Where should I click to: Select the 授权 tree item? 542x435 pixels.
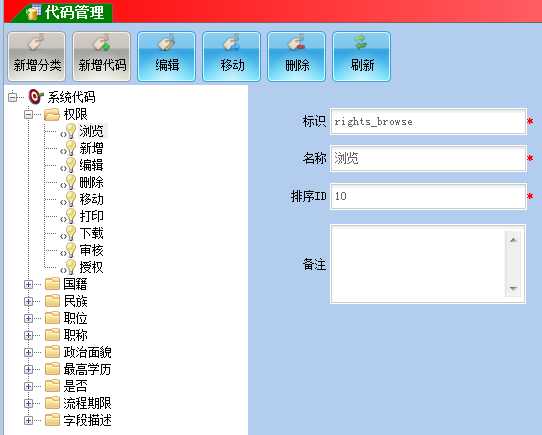coord(92,267)
